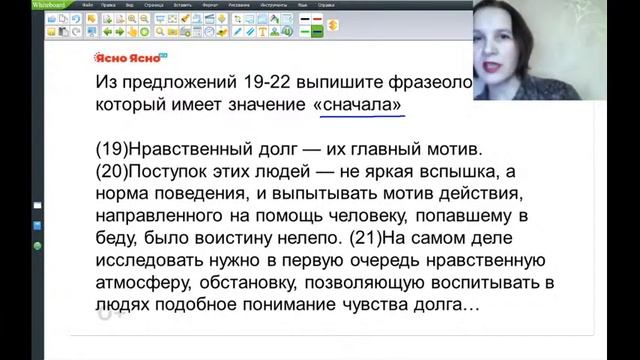This screenshot has height=360, width=640.
Task: Choose the black line color
Action: (304, 19)
